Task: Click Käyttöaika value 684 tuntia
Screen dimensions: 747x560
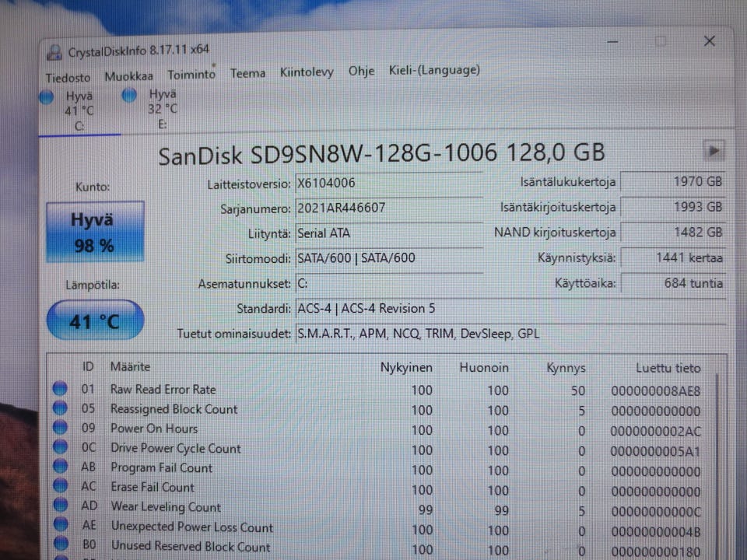Action: coord(672,283)
